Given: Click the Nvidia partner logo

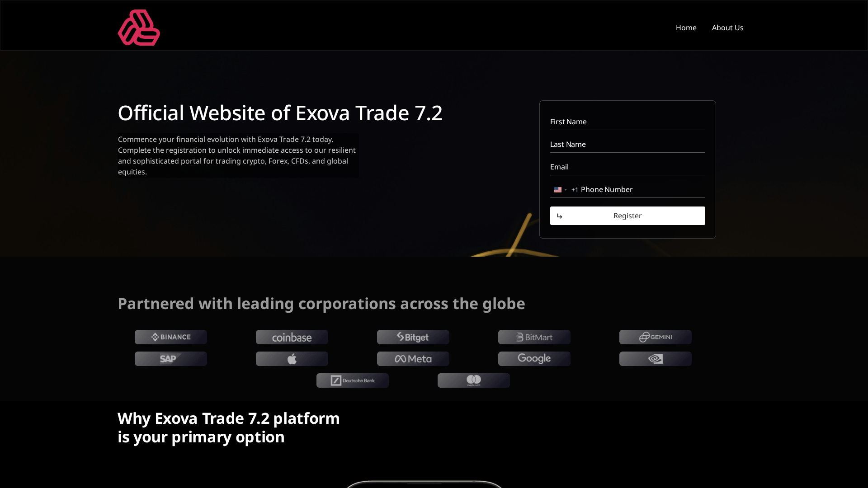Looking at the screenshot, I should point(655,359).
